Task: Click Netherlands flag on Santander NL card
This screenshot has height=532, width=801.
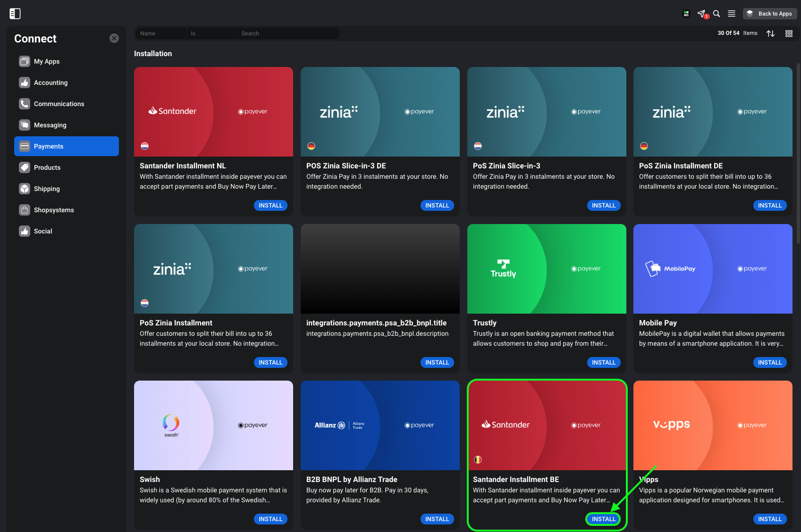Action: point(145,146)
